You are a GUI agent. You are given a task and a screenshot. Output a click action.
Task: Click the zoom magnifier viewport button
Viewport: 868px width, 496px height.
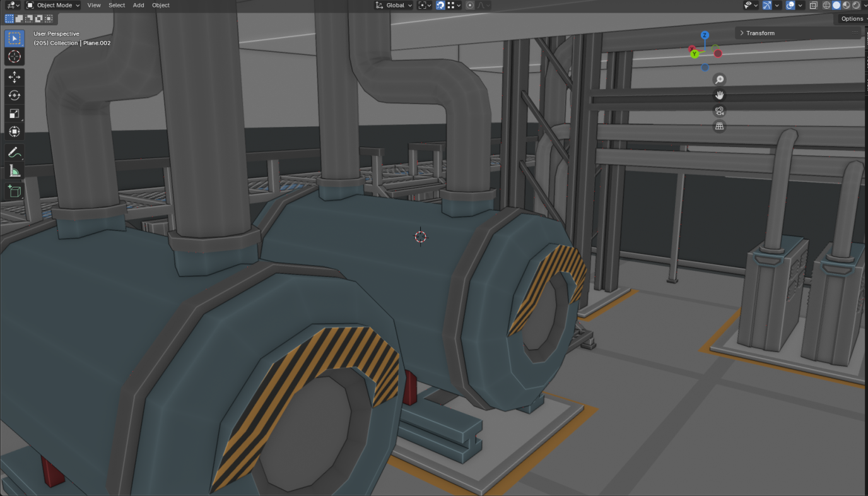click(718, 80)
